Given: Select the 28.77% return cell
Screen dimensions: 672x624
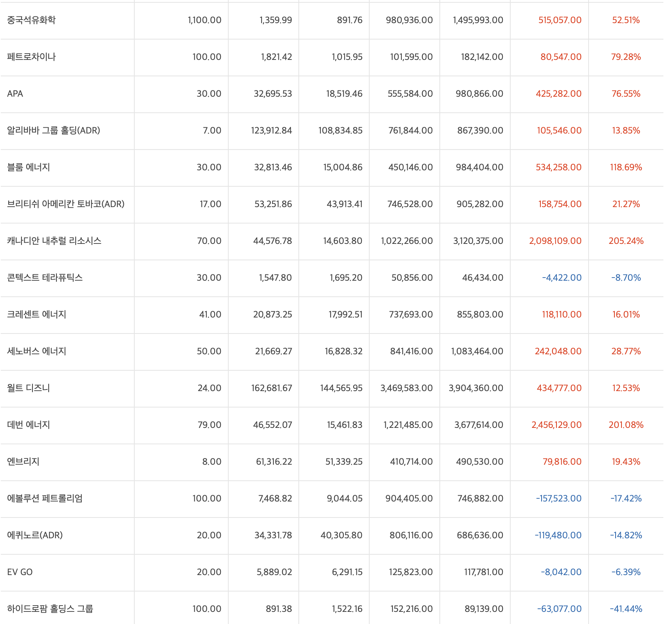Looking at the screenshot, I should pyautogui.click(x=626, y=351).
